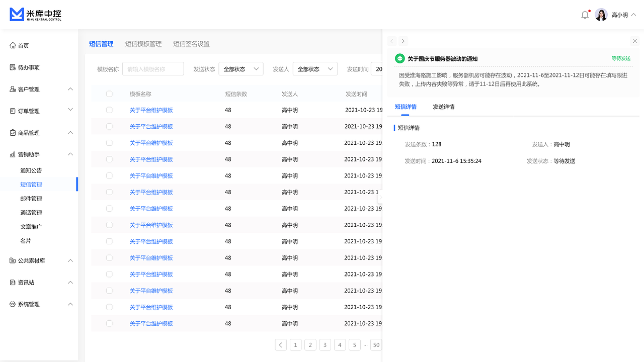Click the home icon beside 首页

13,46
